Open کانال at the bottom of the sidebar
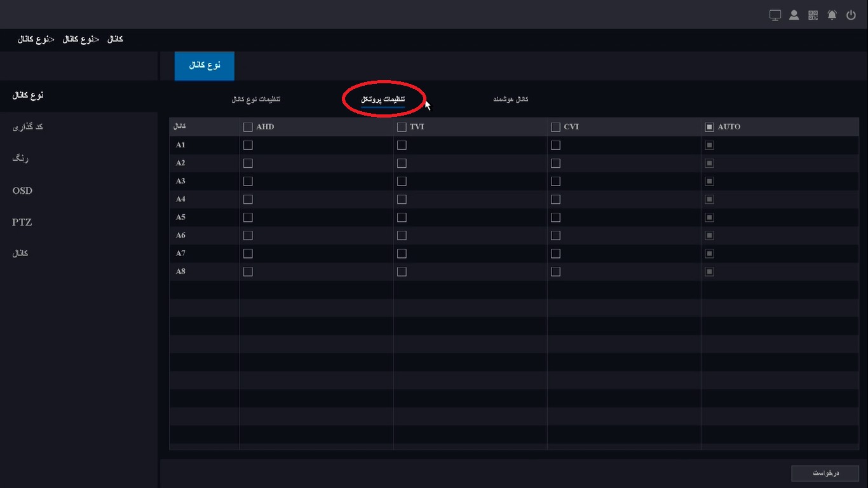This screenshot has width=868, height=488. (x=20, y=254)
